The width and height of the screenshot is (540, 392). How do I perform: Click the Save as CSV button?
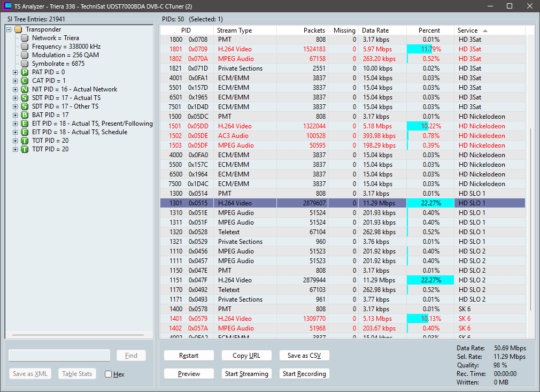(x=304, y=356)
